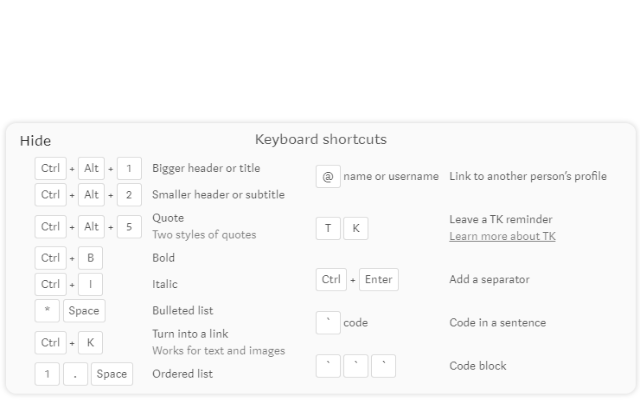Image resolution: width=640 pixels, height=400 pixels.
Task: Click the Space key in Bulleted list
Action: tap(84, 311)
